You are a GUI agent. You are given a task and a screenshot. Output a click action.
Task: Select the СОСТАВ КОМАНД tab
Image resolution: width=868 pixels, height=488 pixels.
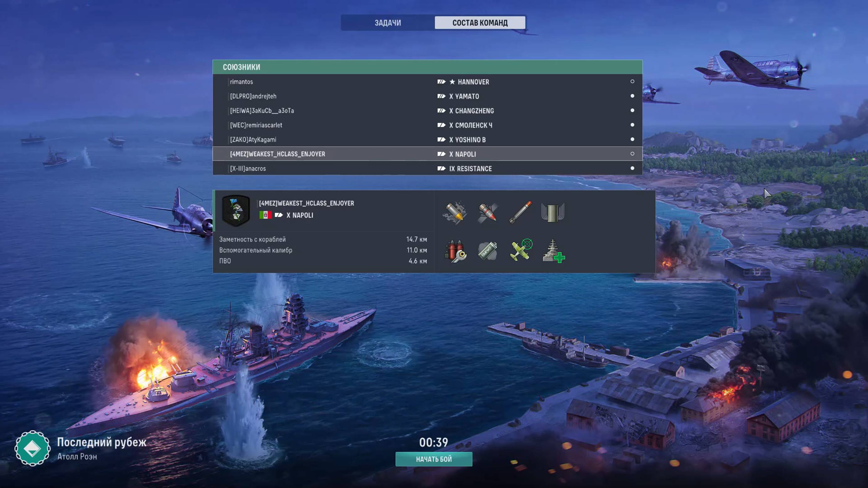[480, 23]
